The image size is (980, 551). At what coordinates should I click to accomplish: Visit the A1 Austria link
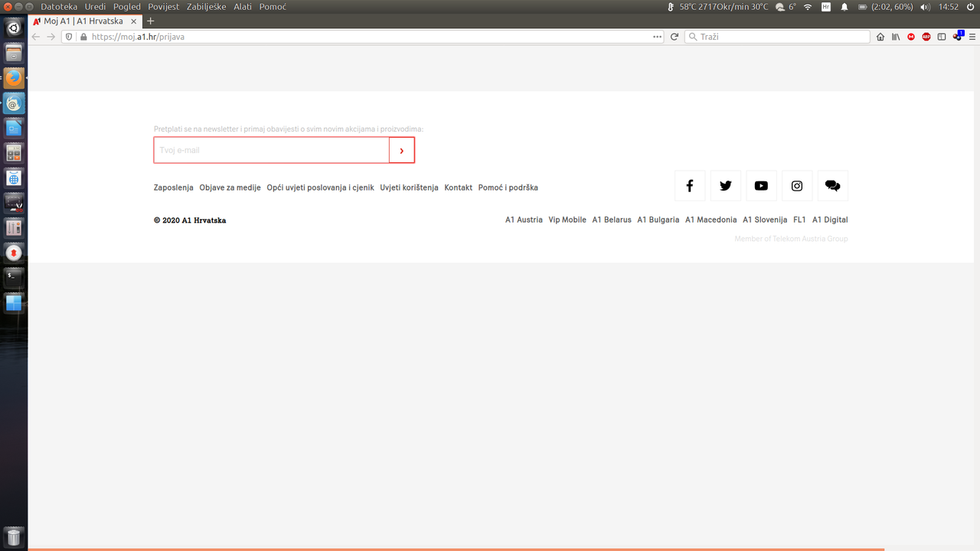(x=524, y=220)
